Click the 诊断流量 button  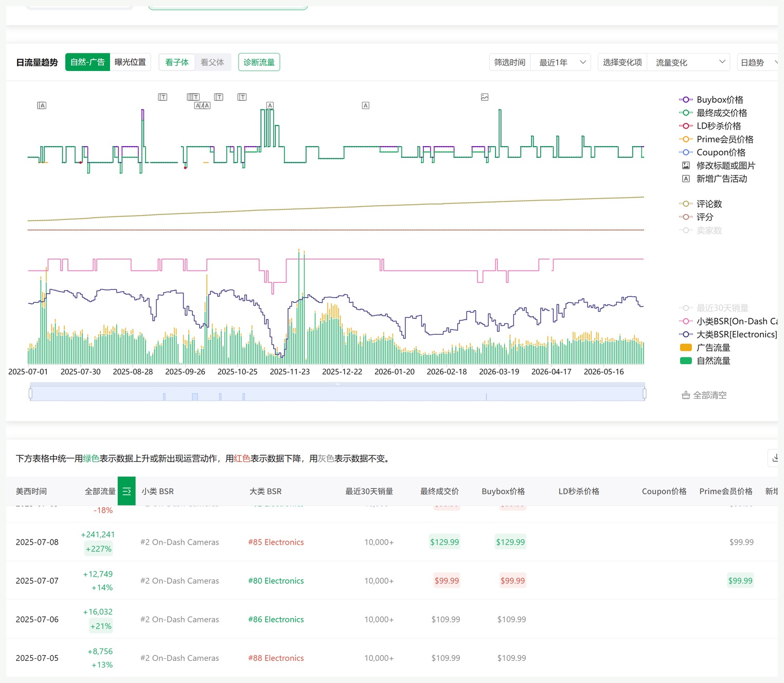tap(259, 62)
